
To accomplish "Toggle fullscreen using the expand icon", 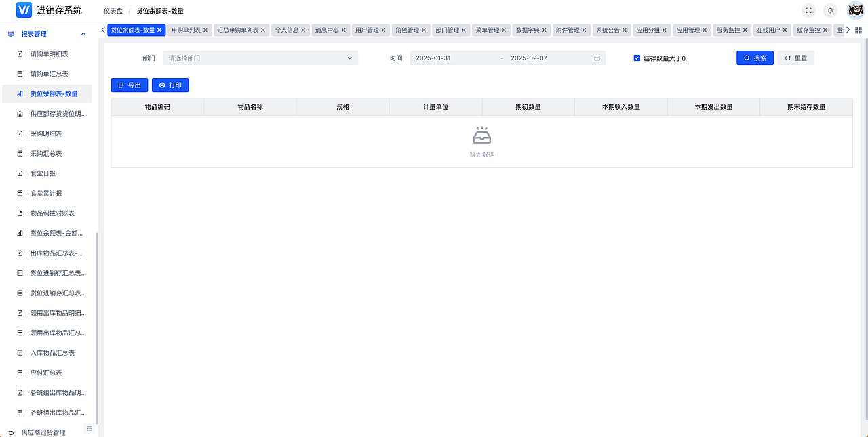I will (x=807, y=10).
